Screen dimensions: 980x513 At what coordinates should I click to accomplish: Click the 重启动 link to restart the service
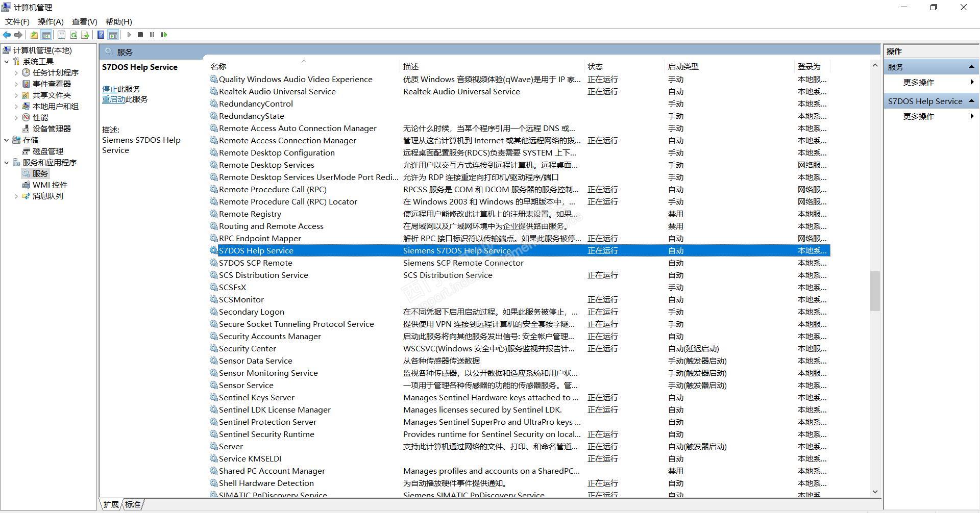pyautogui.click(x=114, y=99)
